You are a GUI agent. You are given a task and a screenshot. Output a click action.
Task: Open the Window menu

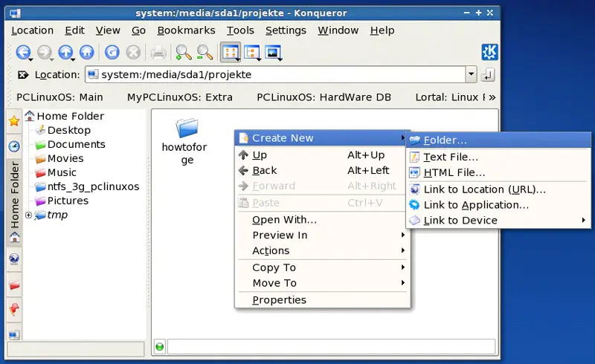(338, 30)
